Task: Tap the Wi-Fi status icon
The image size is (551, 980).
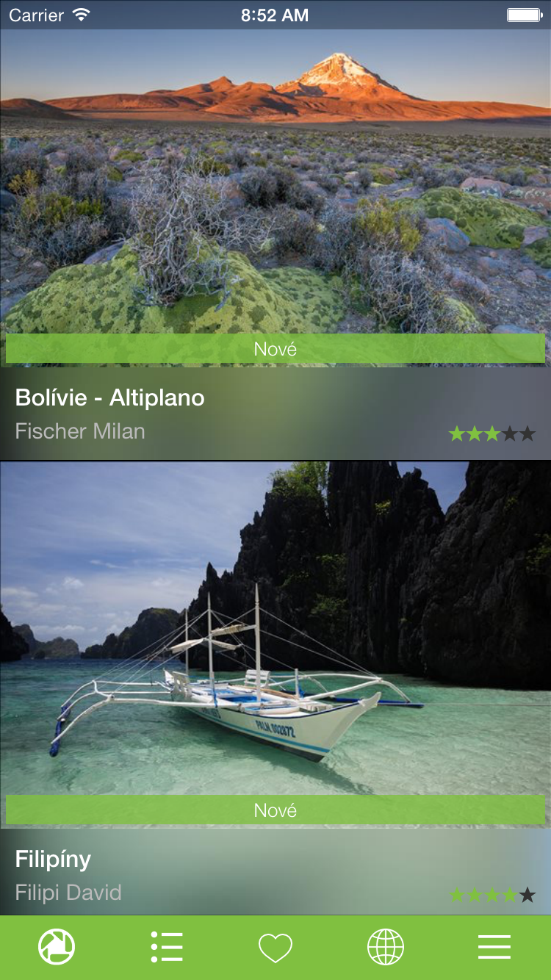Action: coord(82,15)
